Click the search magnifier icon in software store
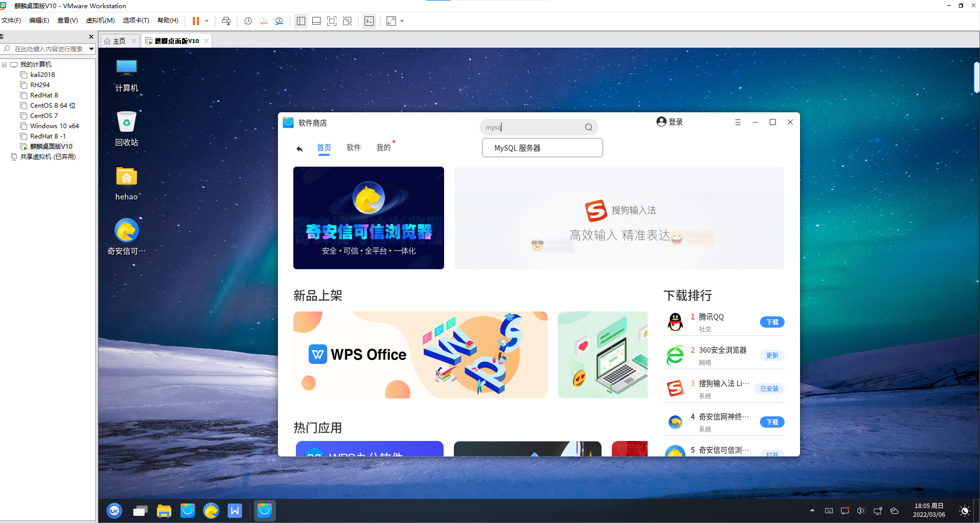This screenshot has width=980, height=523. pos(589,127)
